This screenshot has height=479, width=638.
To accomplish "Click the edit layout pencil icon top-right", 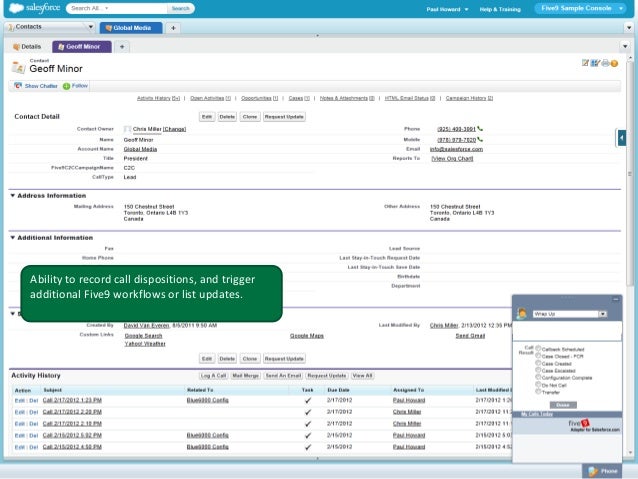I will [x=585, y=63].
